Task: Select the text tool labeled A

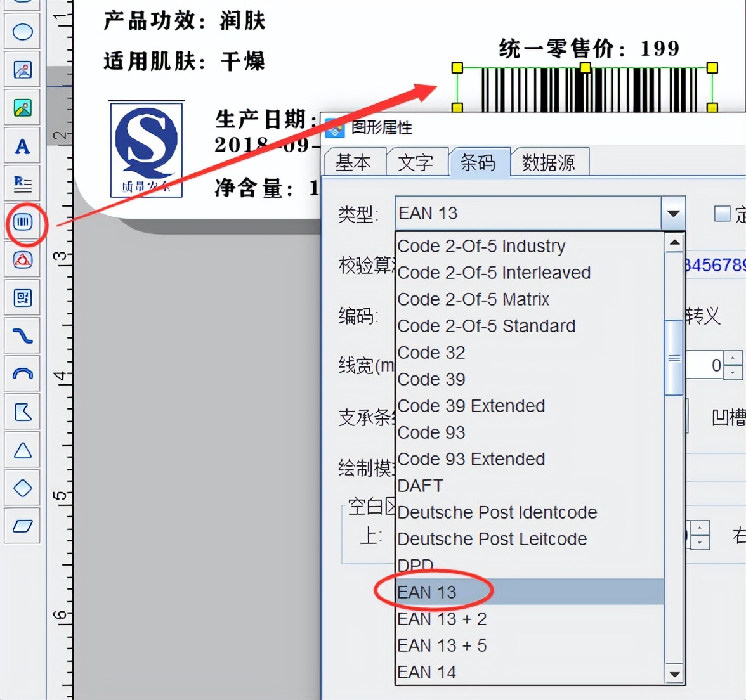Action: pyautogui.click(x=22, y=146)
